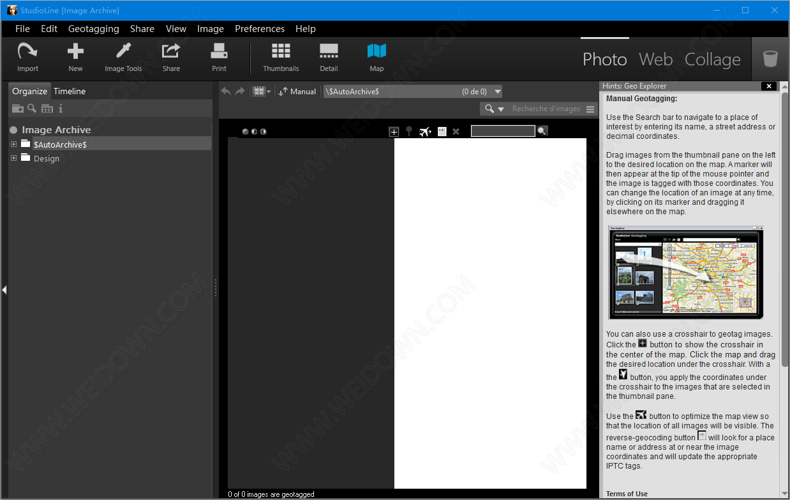Click the Import toolbar icon
Viewport: 790px width, 500px height.
tap(27, 57)
